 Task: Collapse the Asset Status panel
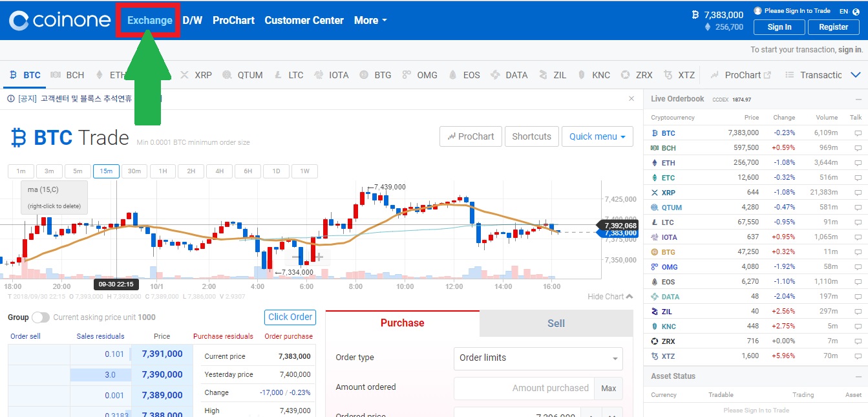(858, 376)
